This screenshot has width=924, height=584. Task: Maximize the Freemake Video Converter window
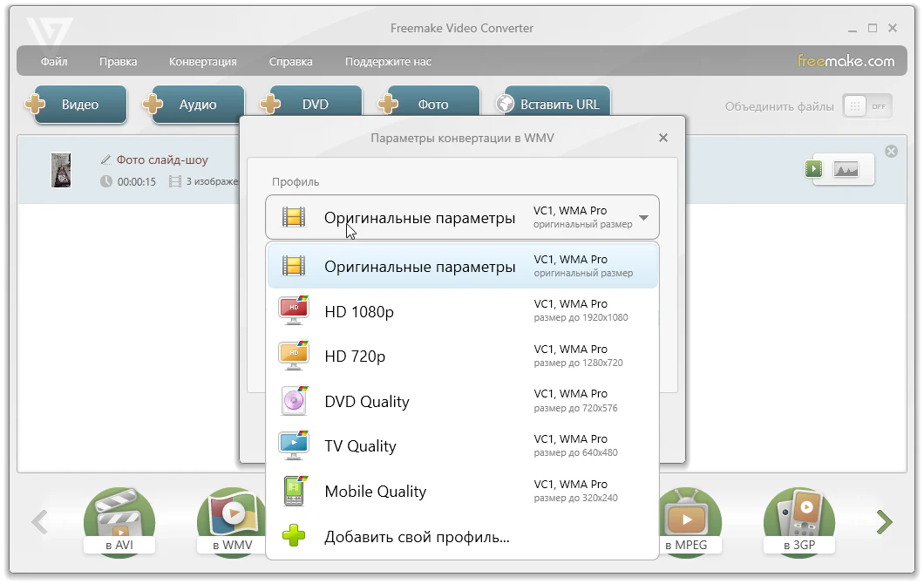pos(873,28)
